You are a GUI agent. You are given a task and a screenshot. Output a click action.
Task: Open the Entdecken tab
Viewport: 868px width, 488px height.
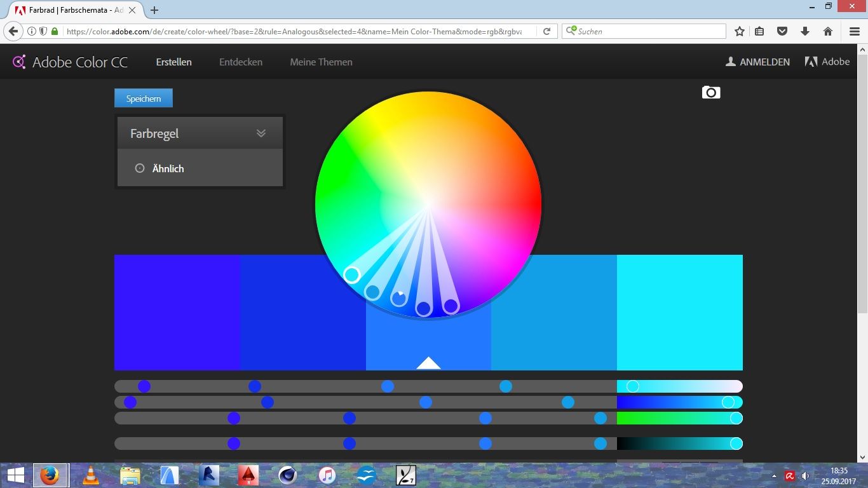[241, 62]
